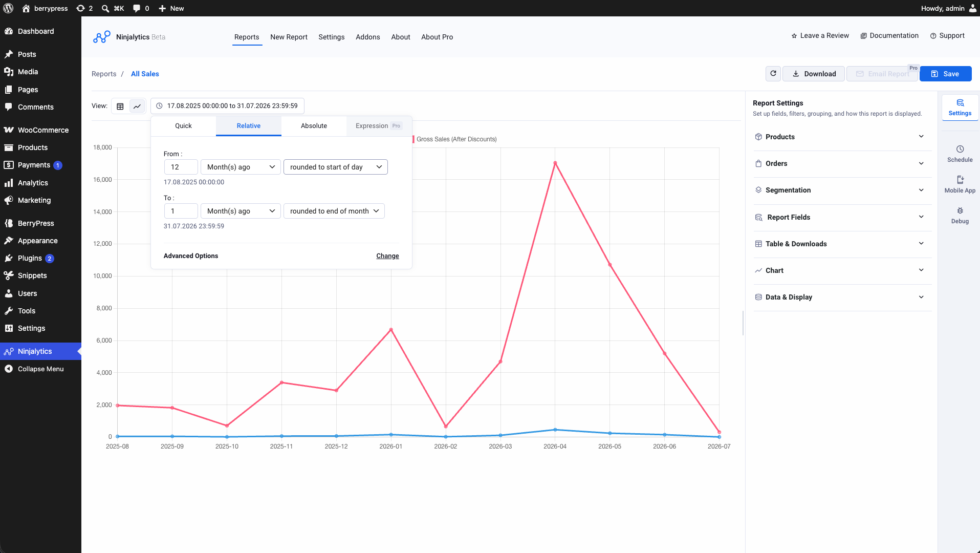Image resolution: width=980 pixels, height=553 pixels.
Task: Switch to table view icon
Action: coord(120,106)
